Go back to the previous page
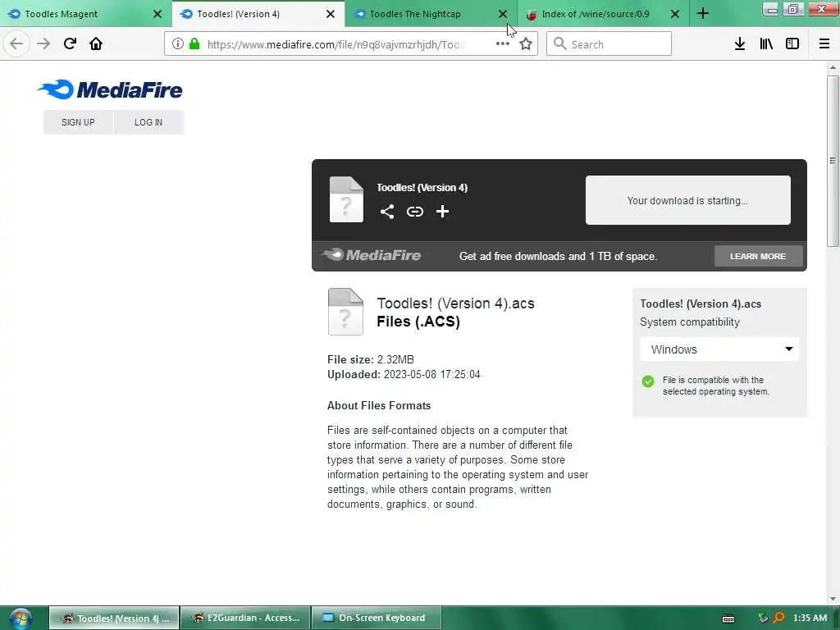The width and height of the screenshot is (840, 630). (16, 44)
